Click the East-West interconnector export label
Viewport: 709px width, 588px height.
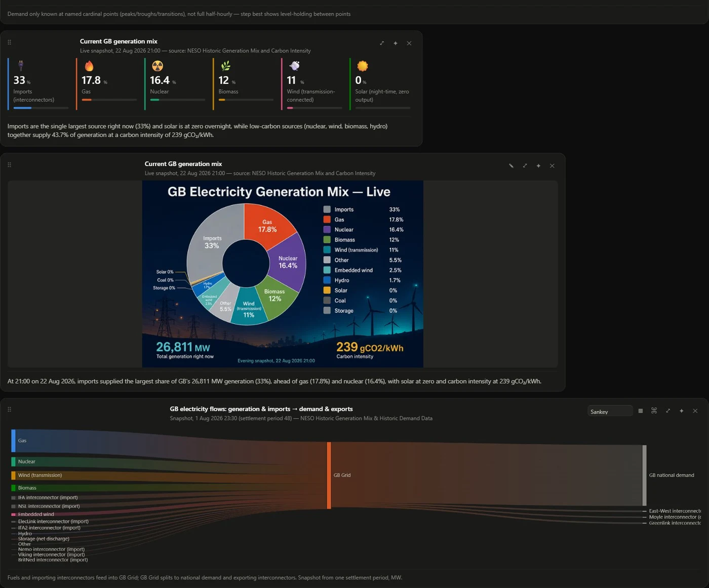pyautogui.click(x=675, y=511)
